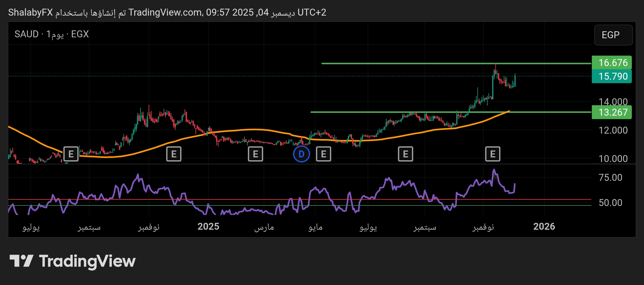
Task: Click the 2026 year label on the time axis
Action: click(544, 227)
